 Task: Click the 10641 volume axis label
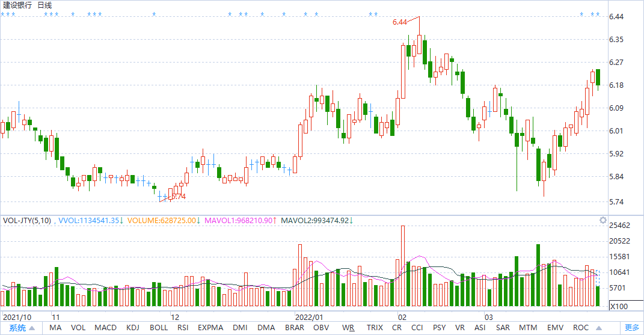pos(619,272)
